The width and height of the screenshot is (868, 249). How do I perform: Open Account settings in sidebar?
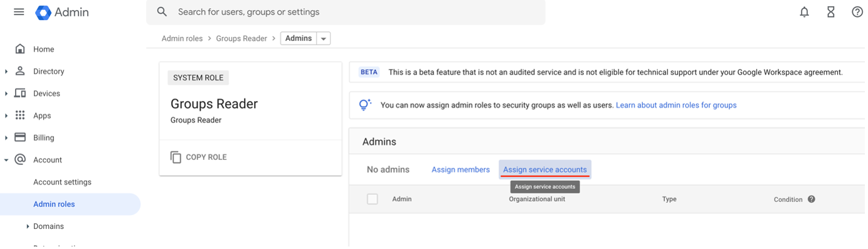point(62,182)
